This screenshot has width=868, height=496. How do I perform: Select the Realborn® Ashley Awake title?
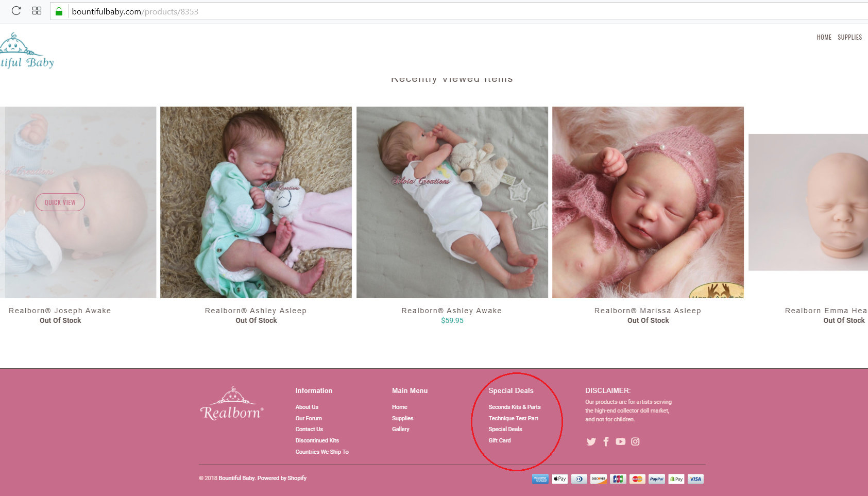(452, 311)
